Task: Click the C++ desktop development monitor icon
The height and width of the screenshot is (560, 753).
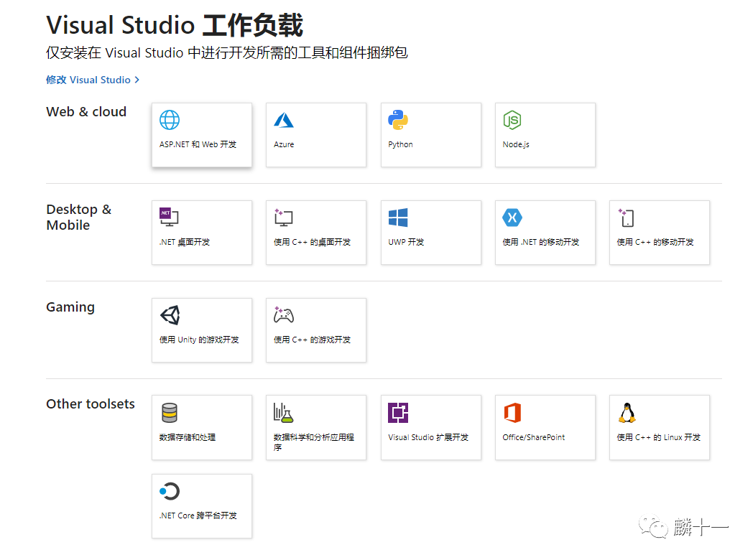Action: pos(283,218)
